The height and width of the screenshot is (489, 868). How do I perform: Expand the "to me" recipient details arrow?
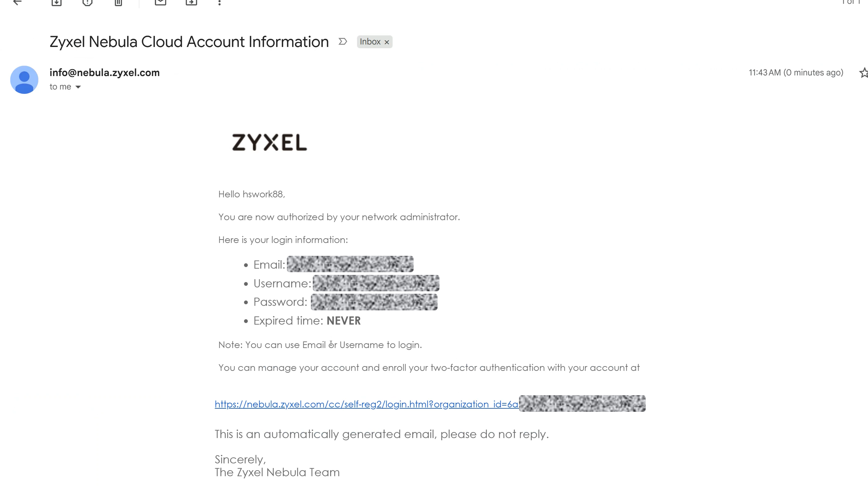pos(78,87)
